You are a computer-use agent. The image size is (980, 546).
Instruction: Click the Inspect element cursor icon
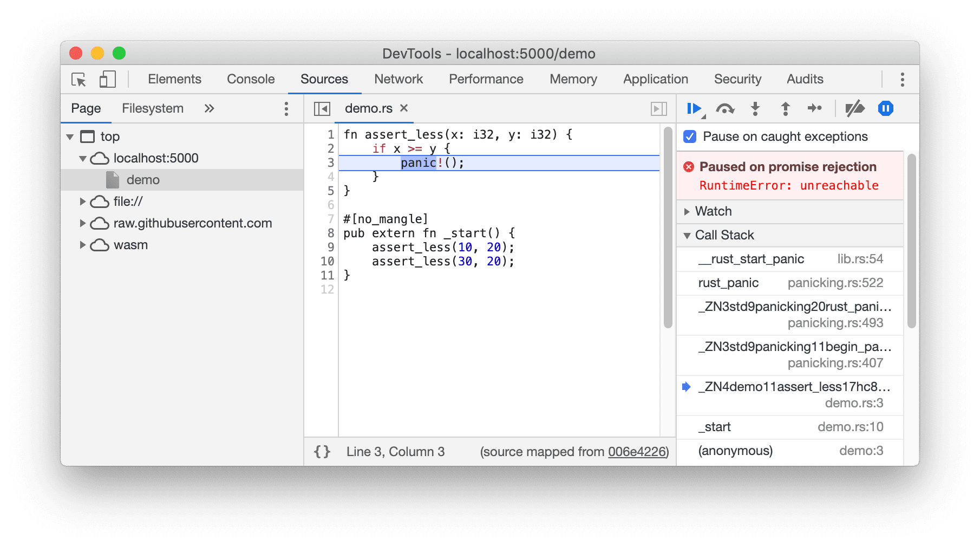pos(79,80)
